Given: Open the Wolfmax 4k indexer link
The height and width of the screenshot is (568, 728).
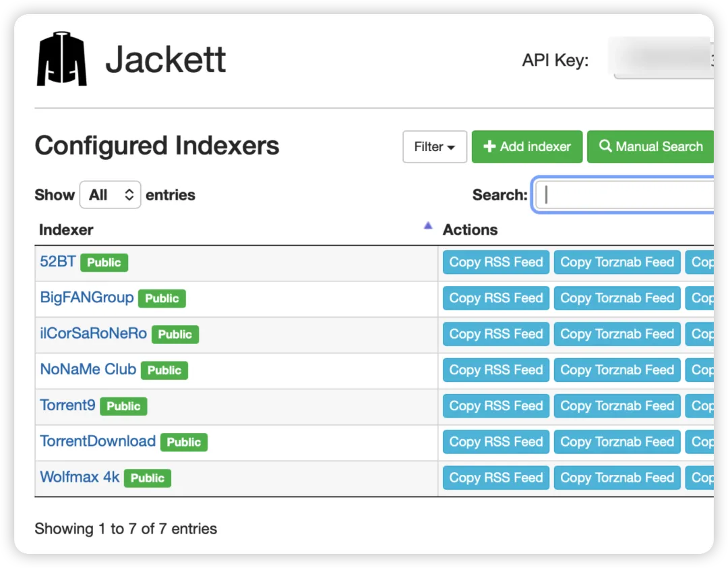Looking at the screenshot, I should (80, 477).
